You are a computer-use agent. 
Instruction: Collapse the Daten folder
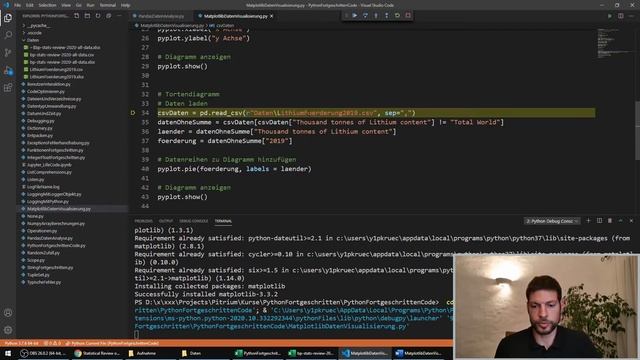click(33, 40)
